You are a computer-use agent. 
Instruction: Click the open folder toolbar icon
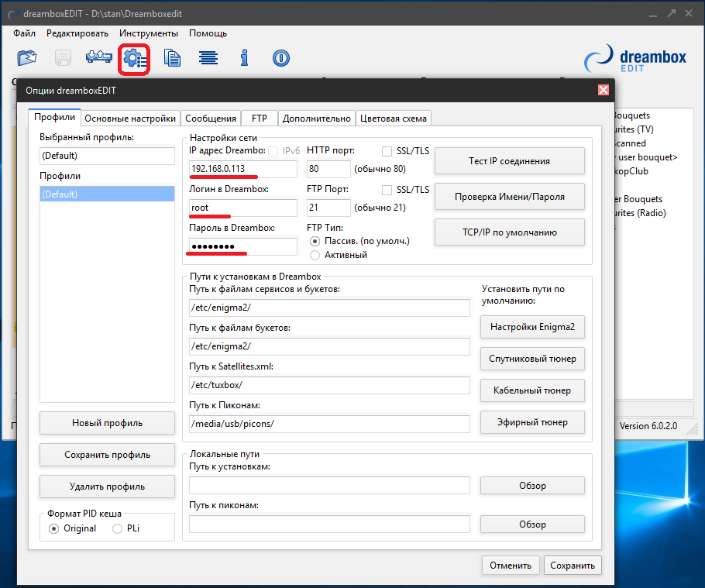click(x=26, y=58)
